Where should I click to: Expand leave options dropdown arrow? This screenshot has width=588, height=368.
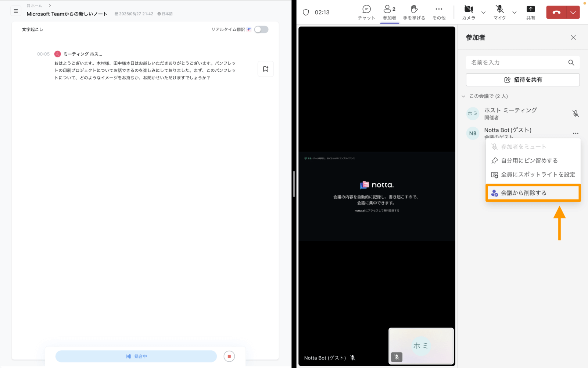tap(573, 12)
